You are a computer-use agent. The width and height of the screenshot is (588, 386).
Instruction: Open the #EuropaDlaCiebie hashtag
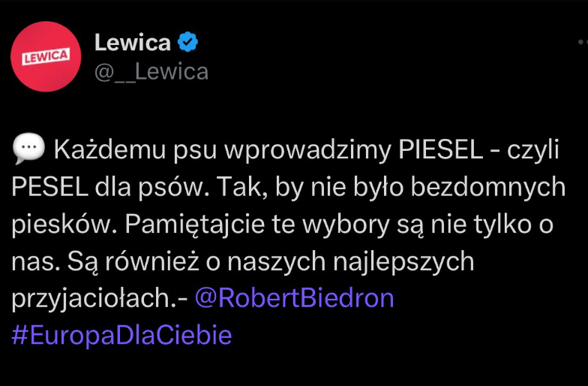tap(121, 335)
